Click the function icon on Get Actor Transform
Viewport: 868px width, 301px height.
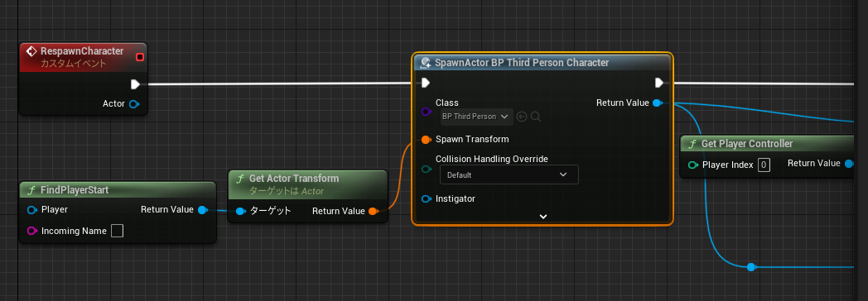pos(239,179)
